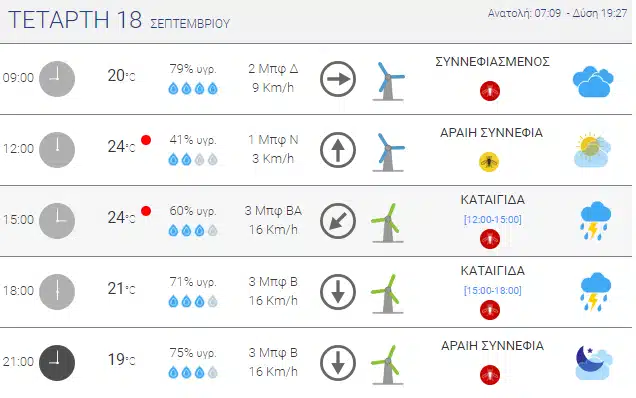This screenshot has width=636, height=398.
Task: Open the [15:00-18:00] storm period link
Action: tap(492, 290)
